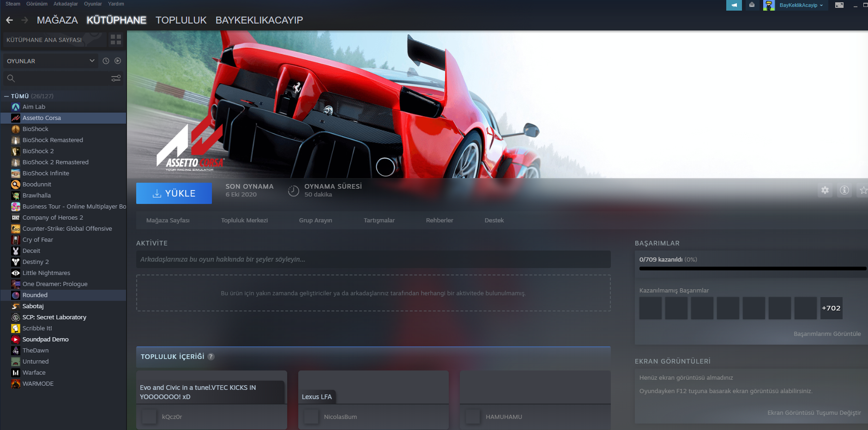Click the blue YÜKLE install button
The height and width of the screenshot is (430, 868).
click(x=174, y=193)
